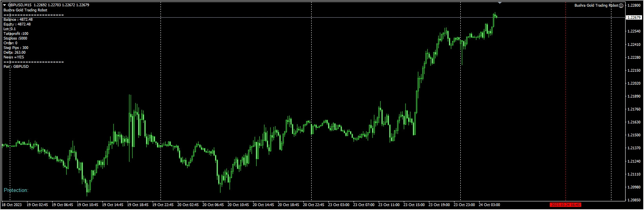The height and width of the screenshot is (210, 644).
Task: Click the 'Pair : GBPUSD' line
Action: [x=16, y=67]
